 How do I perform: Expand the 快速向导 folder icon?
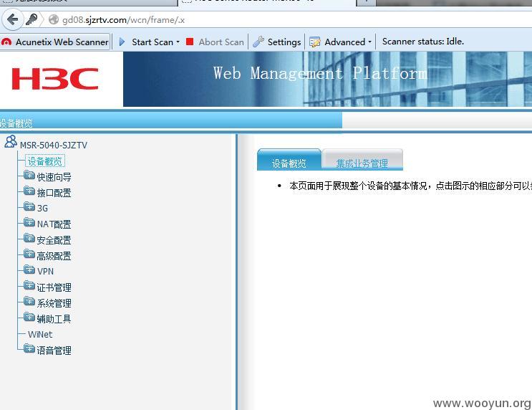tap(29, 176)
